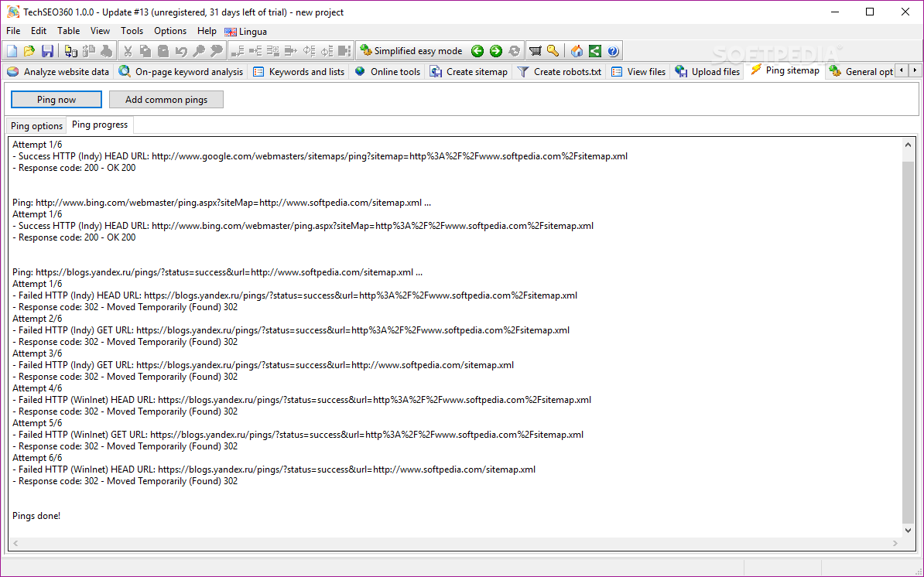Viewport: 924px width, 577px height.
Task: Switch to Online tools tab
Action: pos(387,72)
